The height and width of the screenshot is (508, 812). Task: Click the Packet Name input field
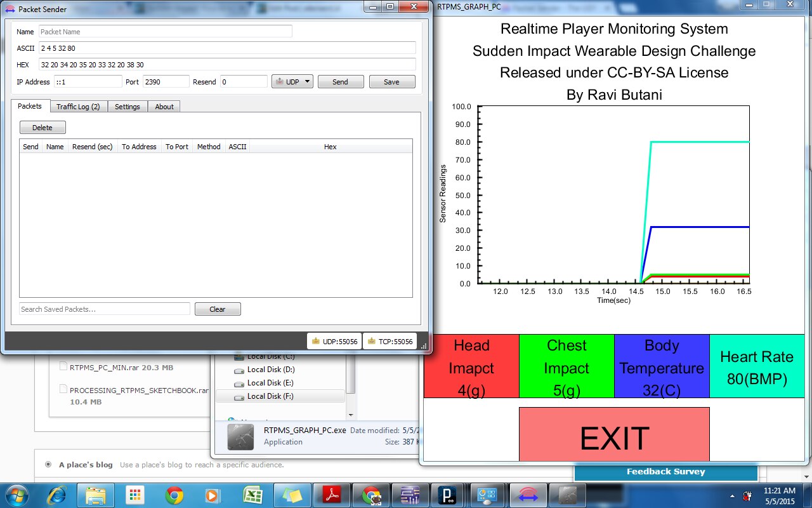point(165,32)
